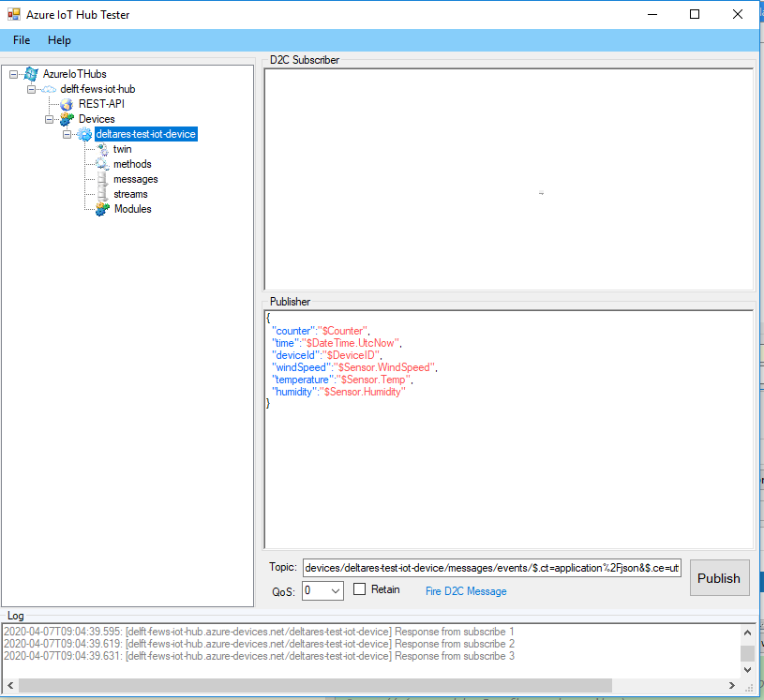Click the gear icon of deltares-test-iot-device

(x=84, y=134)
